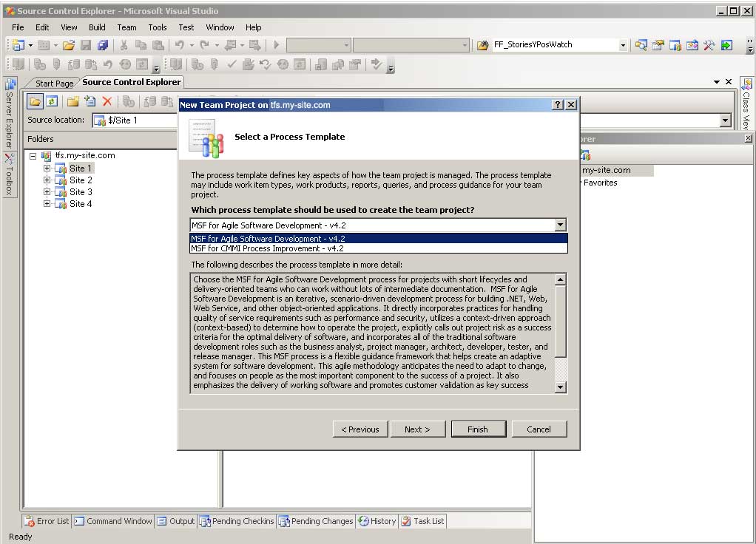Collapse the tfs.my-site.com tree node

pyautogui.click(x=33, y=156)
